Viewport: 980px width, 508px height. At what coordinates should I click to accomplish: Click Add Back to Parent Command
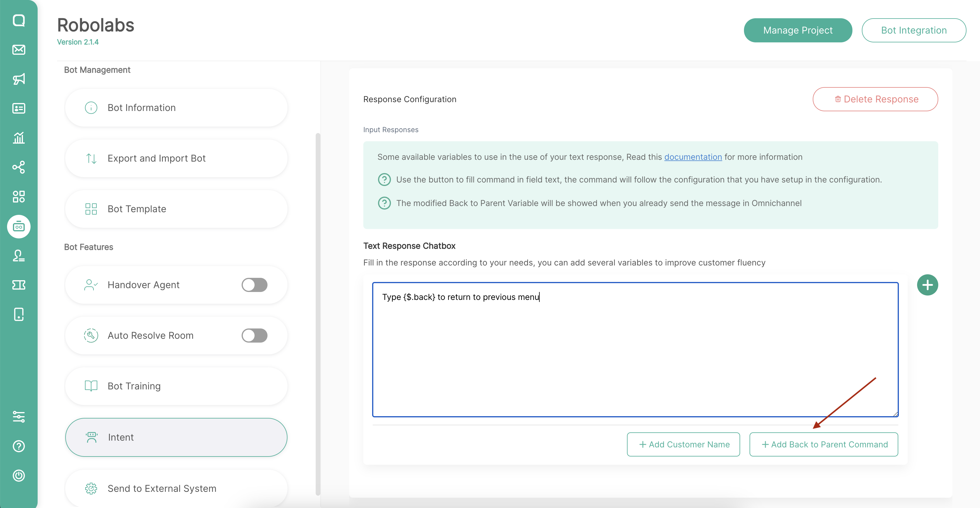pos(824,444)
